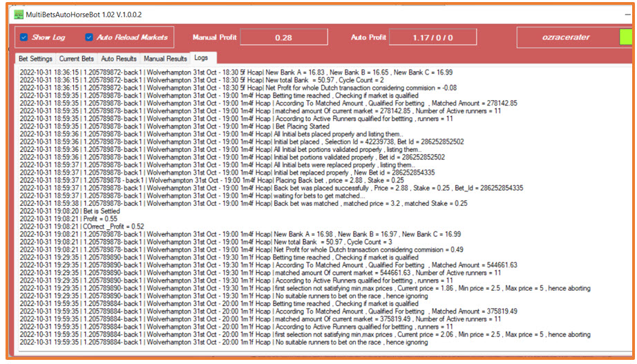Click the 20:00 1m1f 'Betting time reached' log line
This screenshot has height=364, width=637.
click(x=219, y=303)
